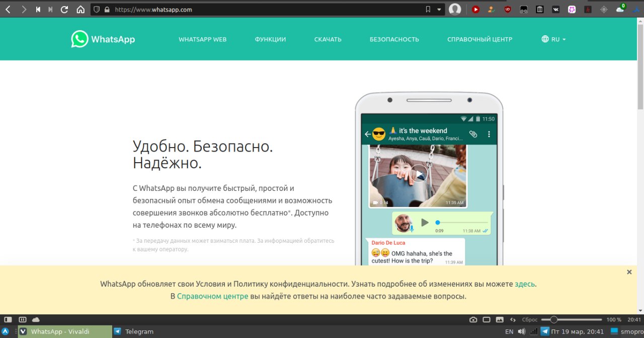Click the rewind history button
This screenshot has height=338, width=644.
point(38,9)
